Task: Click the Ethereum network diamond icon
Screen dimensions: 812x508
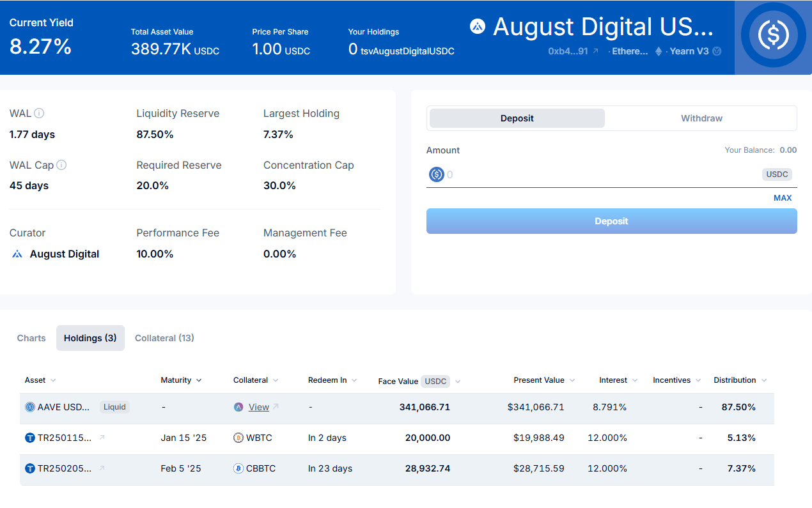Action: tap(659, 51)
